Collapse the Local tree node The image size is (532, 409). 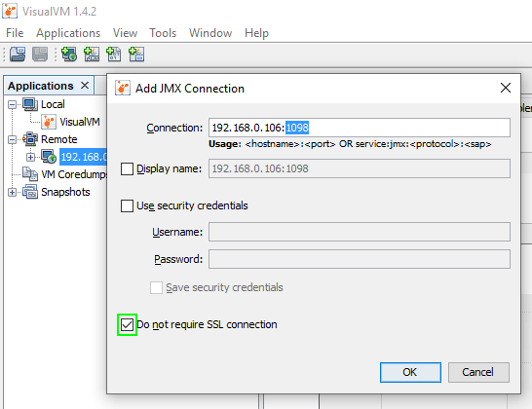click(x=13, y=104)
